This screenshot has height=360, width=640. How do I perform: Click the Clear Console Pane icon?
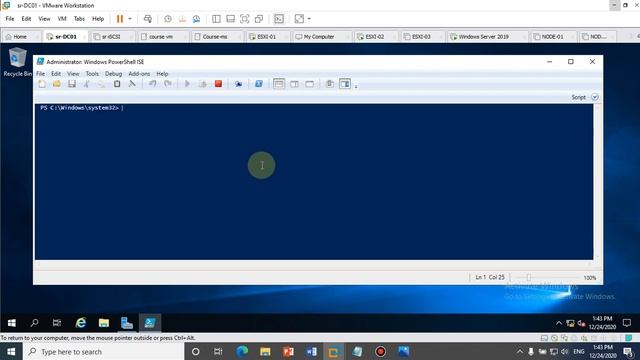[x=132, y=84]
